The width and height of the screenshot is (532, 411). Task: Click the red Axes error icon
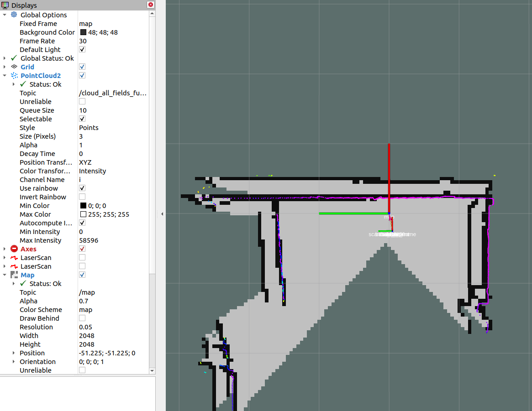tap(14, 249)
